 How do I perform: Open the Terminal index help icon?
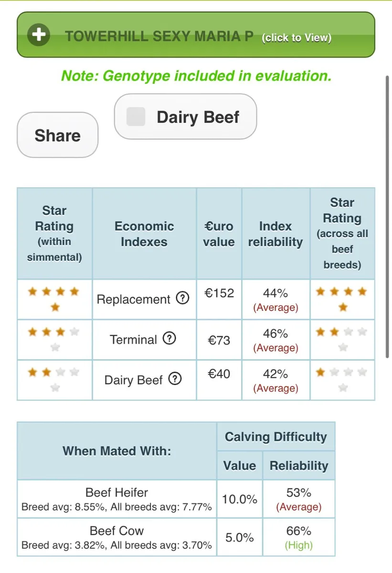pos(169,339)
